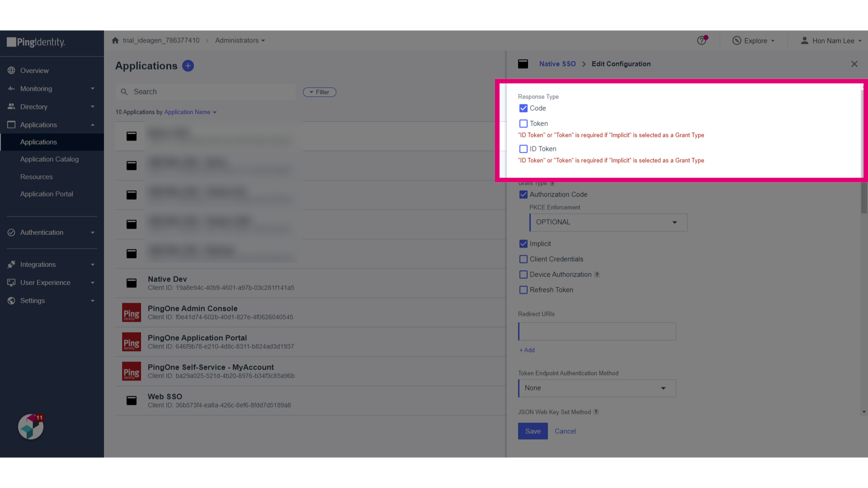The height and width of the screenshot is (488, 868).
Task: Uncheck the Implicit grant type
Action: 524,244
